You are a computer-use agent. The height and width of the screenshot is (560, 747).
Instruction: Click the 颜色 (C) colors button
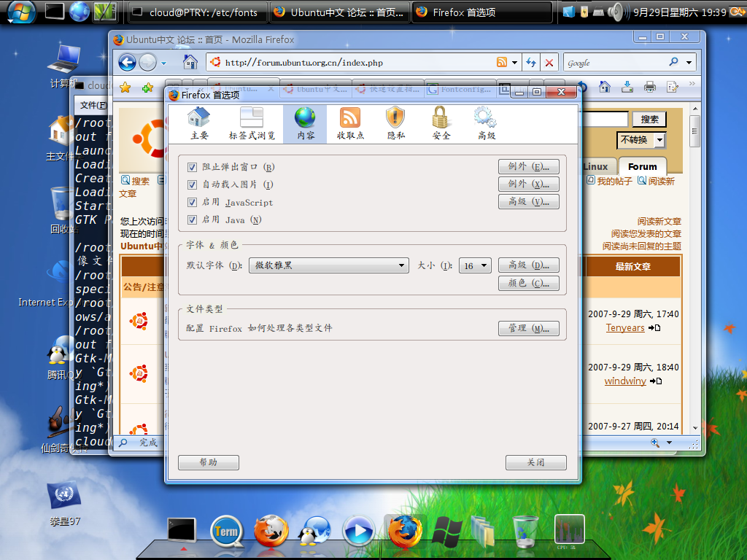point(529,284)
